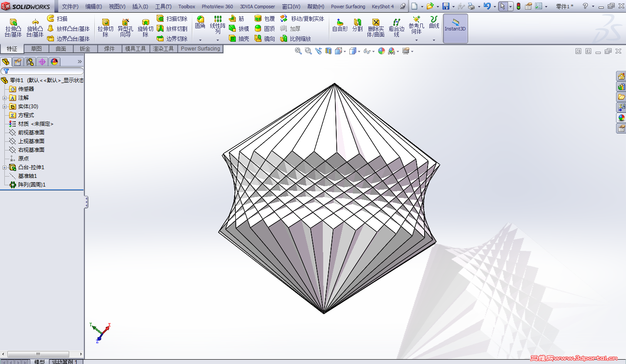Start the Sweep (扫描) feature

pyautogui.click(x=57, y=19)
